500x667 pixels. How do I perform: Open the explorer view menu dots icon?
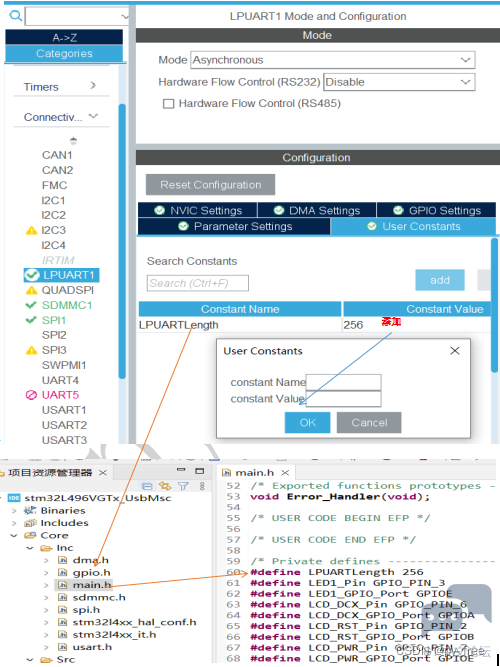tap(202, 486)
